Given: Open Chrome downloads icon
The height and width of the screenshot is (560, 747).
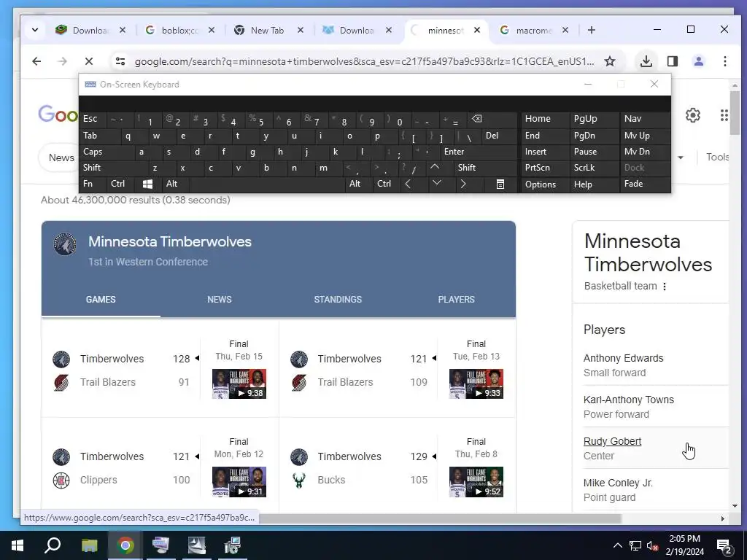Looking at the screenshot, I should [x=646, y=61].
